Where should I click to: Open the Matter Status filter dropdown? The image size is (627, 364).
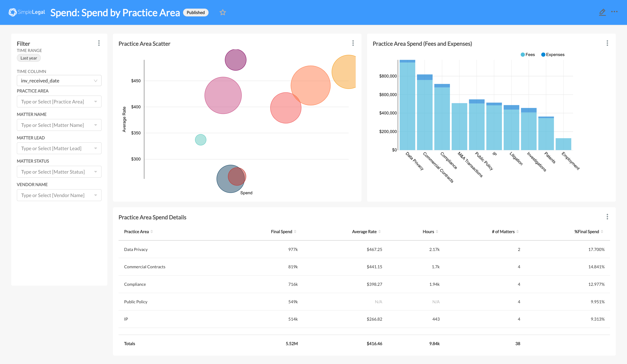coord(59,171)
